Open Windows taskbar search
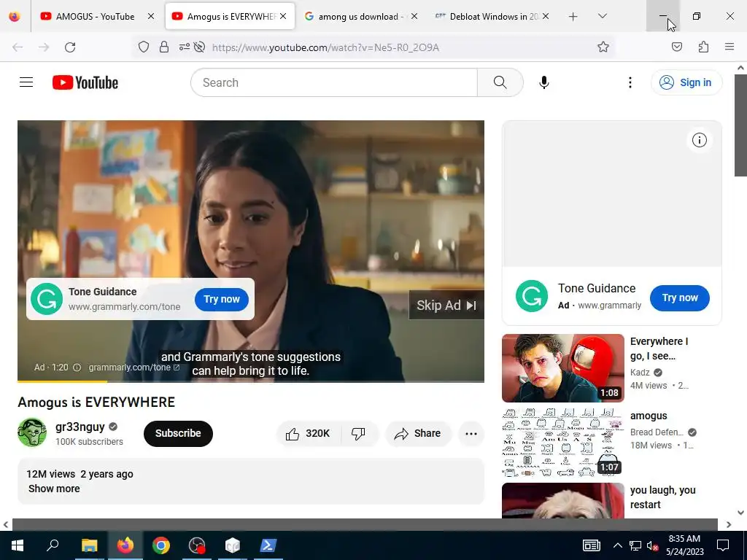The width and height of the screenshot is (747, 560). tap(53, 545)
